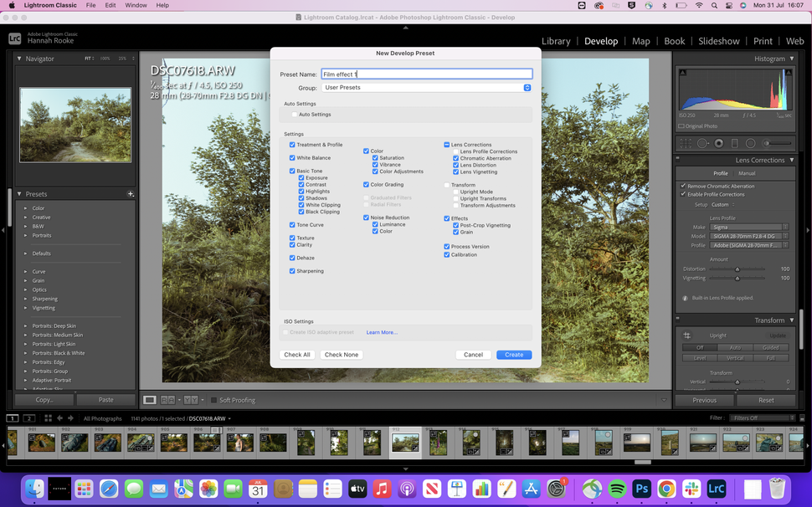The height and width of the screenshot is (507, 812).
Task: Switch to Before/After view in the toolbar
Action: [x=190, y=400]
